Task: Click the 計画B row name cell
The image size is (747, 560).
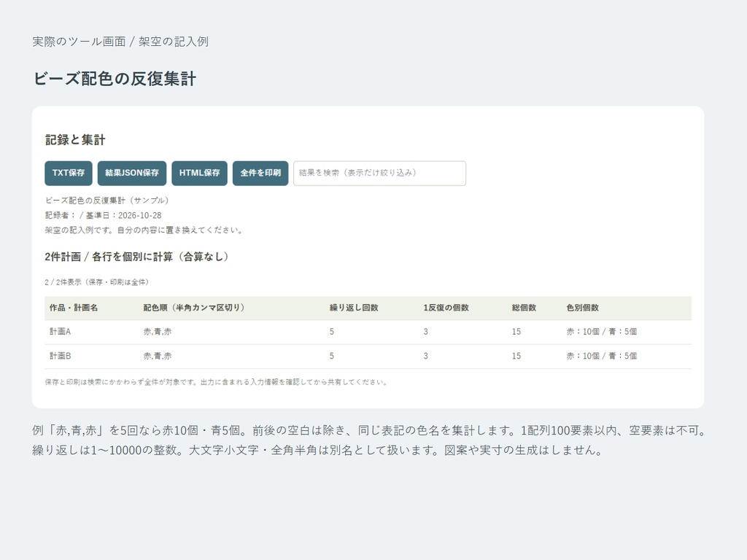Action: [x=60, y=356]
